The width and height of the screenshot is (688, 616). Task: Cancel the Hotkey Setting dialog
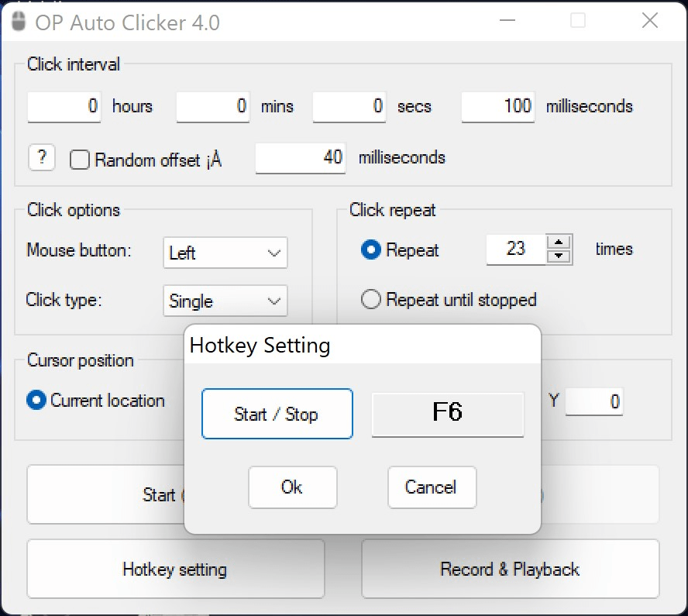coord(432,487)
